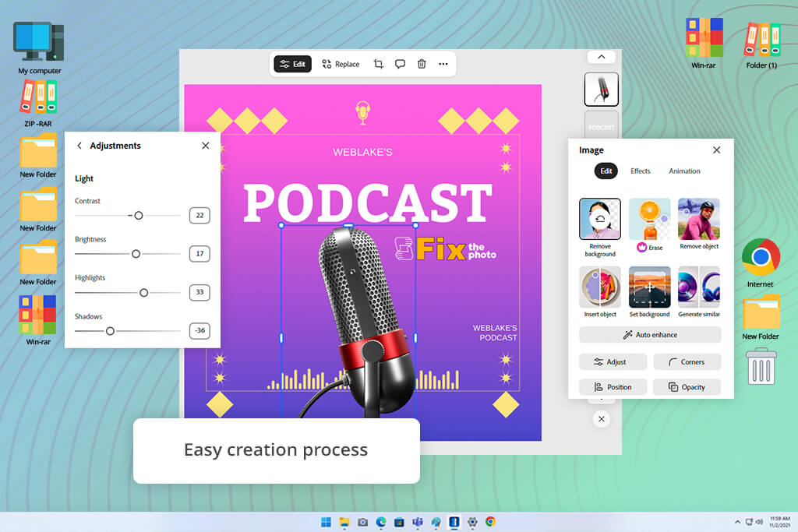Screen dimensions: 798x532
Task: Adjust the Highlights slider handle
Action: 144,292
